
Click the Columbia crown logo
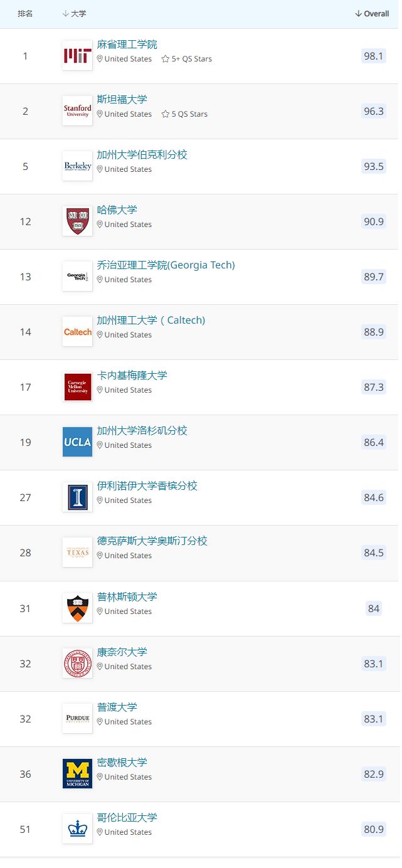[x=77, y=829]
